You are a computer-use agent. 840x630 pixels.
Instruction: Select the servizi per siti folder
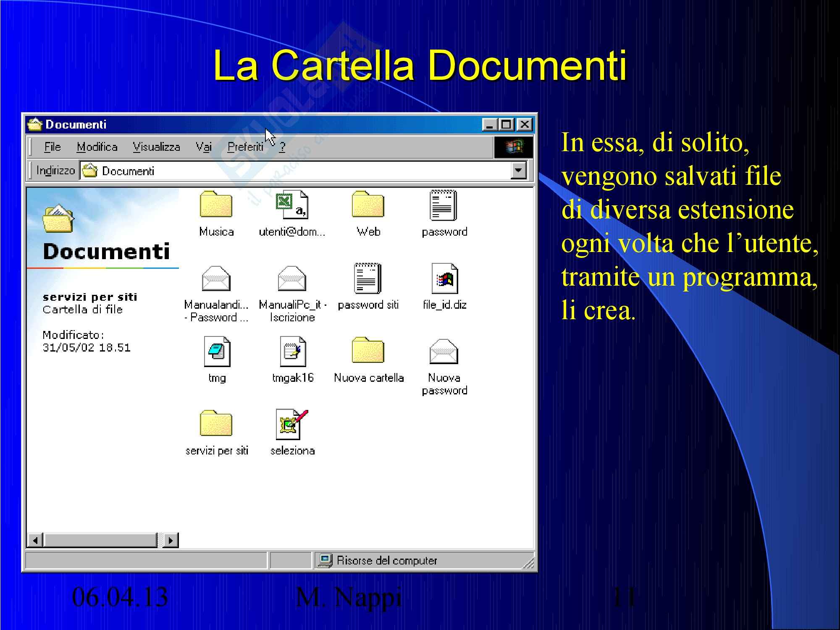pyautogui.click(x=216, y=424)
